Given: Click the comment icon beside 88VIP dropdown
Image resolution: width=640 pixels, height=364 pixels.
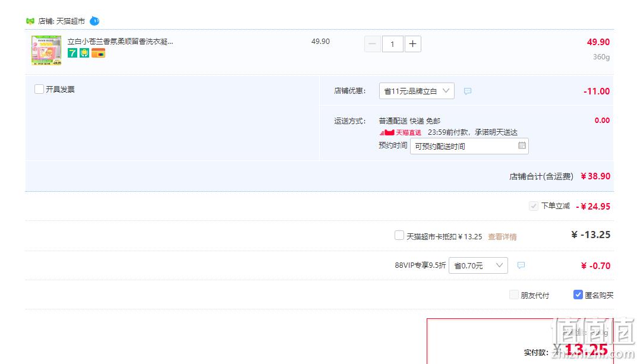Looking at the screenshot, I should point(521,265).
